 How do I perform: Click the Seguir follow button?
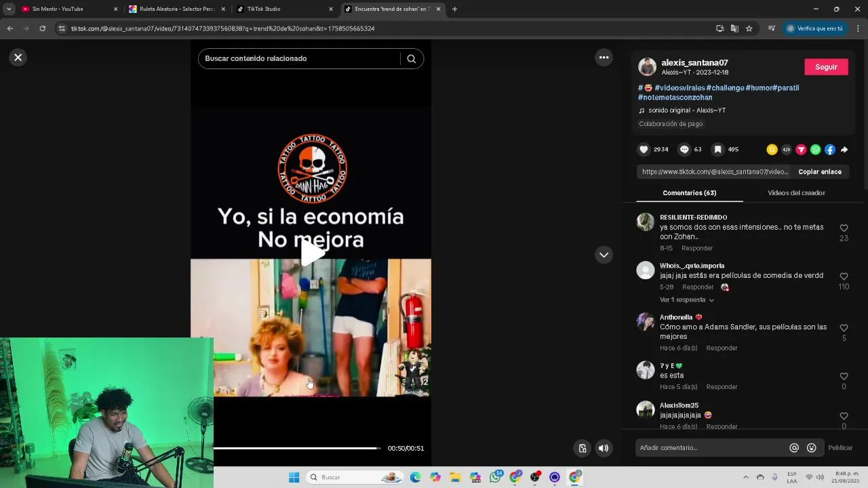pos(826,67)
